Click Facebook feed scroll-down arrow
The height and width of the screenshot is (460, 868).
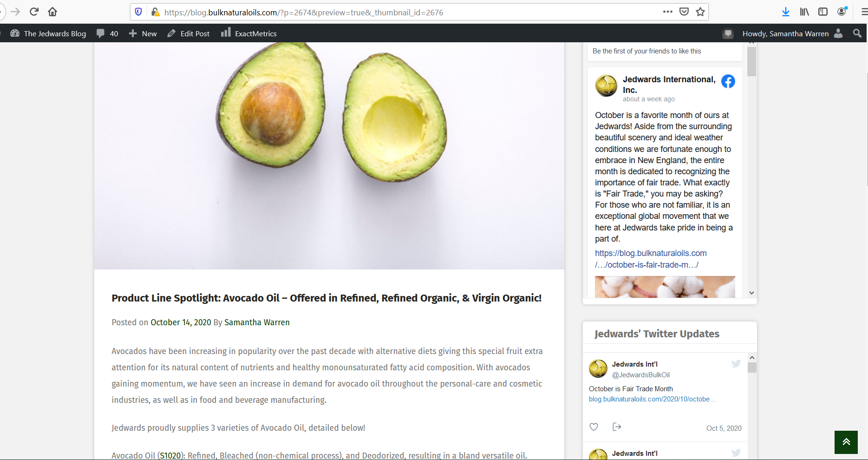point(751,293)
